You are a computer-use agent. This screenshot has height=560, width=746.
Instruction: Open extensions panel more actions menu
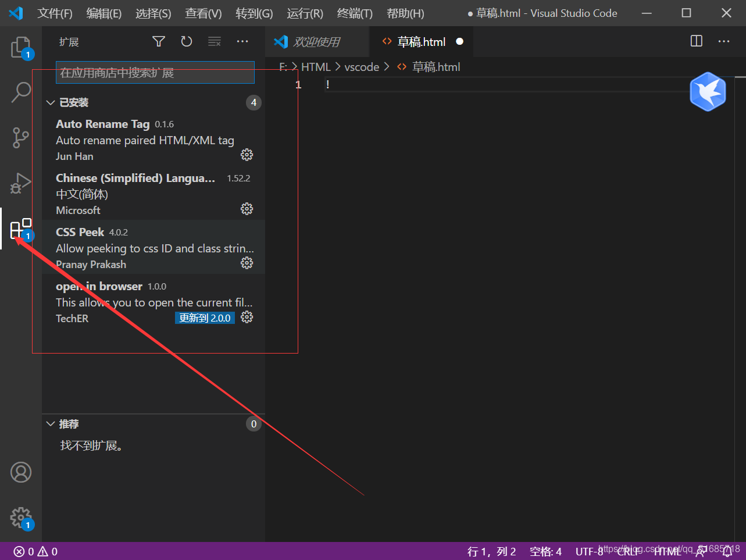[x=242, y=41]
